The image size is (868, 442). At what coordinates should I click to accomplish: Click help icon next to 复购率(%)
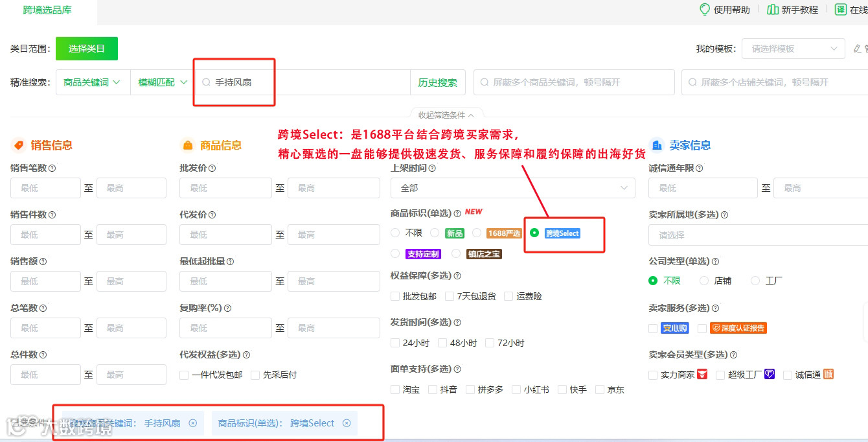click(x=227, y=308)
